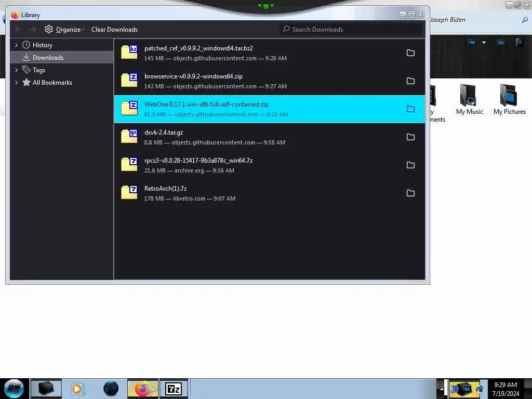Go back with the left arrow
Viewport: 532px width, 399px height.
tap(19, 30)
